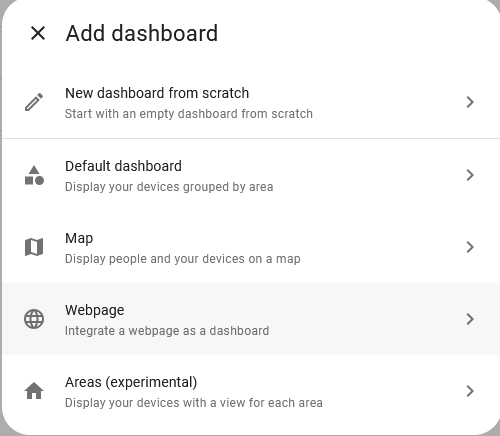Screen dimensions: 500x436
Task: Click the pencil icon for new dashboard
Action: pyautogui.click(x=34, y=102)
